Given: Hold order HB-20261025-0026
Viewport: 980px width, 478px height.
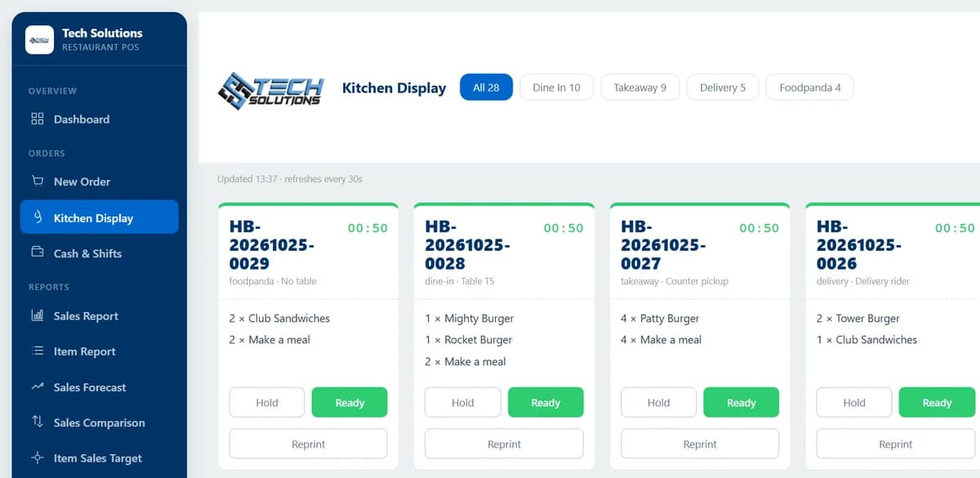Looking at the screenshot, I should (x=854, y=403).
